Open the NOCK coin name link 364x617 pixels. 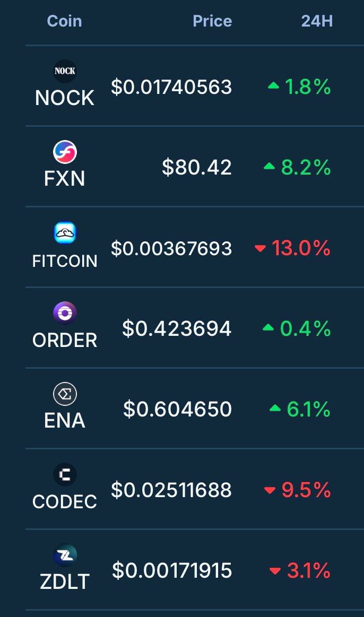coord(65,98)
